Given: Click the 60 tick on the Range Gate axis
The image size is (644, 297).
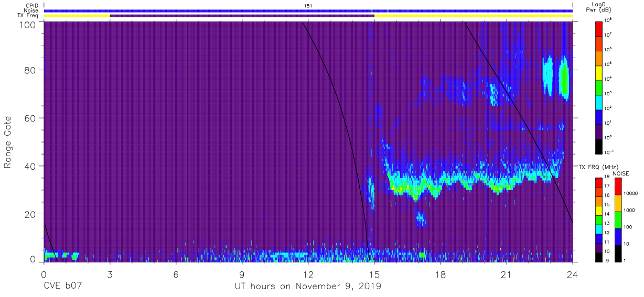Looking at the screenshot, I should 30,118.
